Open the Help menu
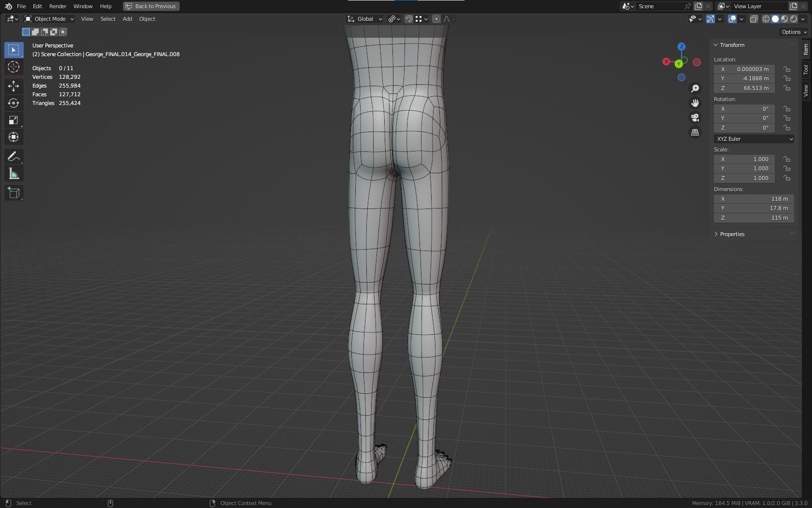The width and height of the screenshot is (812, 508). [x=105, y=6]
